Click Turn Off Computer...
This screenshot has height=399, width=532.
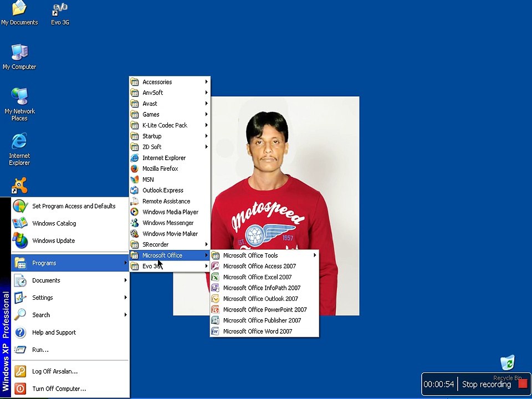pyautogui.click(x=70, y=388)
